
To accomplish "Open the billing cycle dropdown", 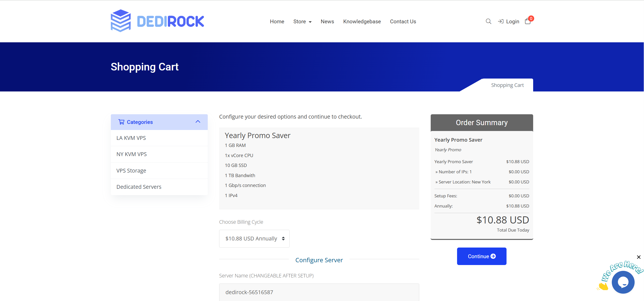I will pyautogui.click(x=254, y=239).
